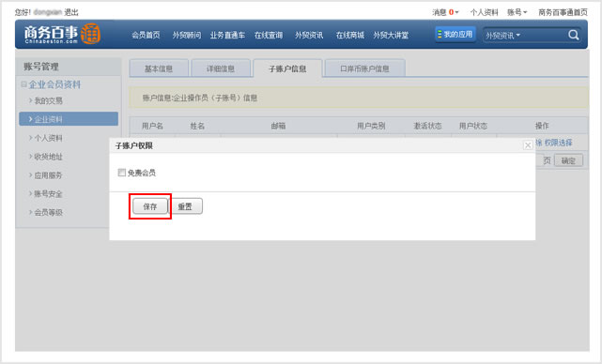Viewport: 602px width, 364px height.
Task: Select the 子账户信息 tab
Action: coord(287,68)
